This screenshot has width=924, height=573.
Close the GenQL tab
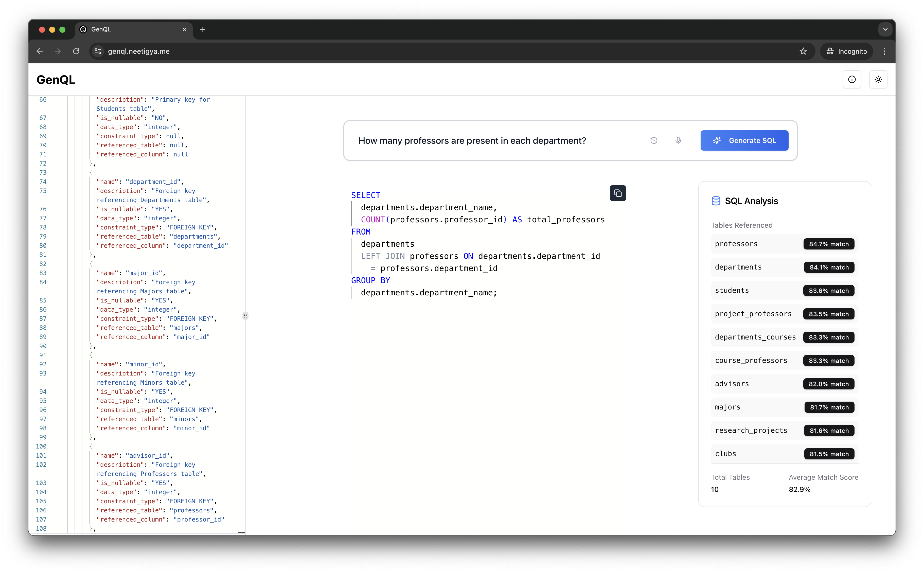click(185, 30)
